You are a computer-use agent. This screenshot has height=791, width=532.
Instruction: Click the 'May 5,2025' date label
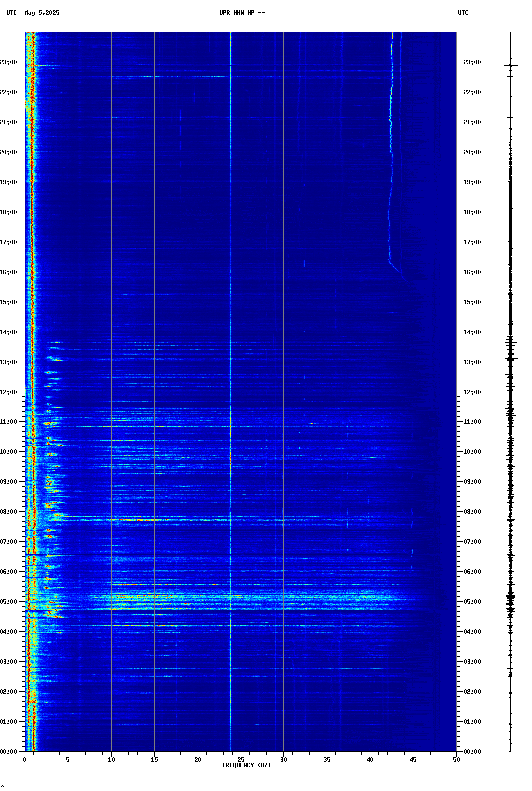42,13
